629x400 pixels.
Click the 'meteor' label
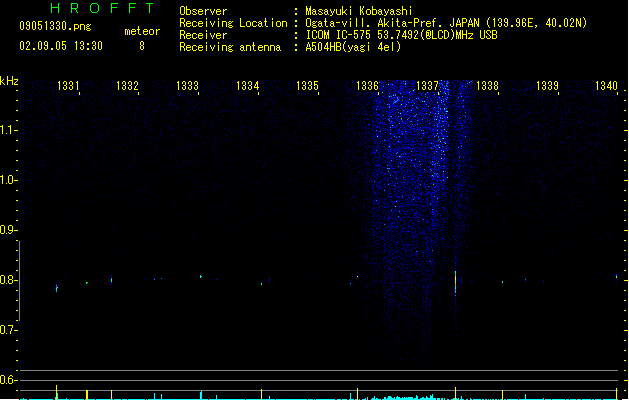coord(142,31)
